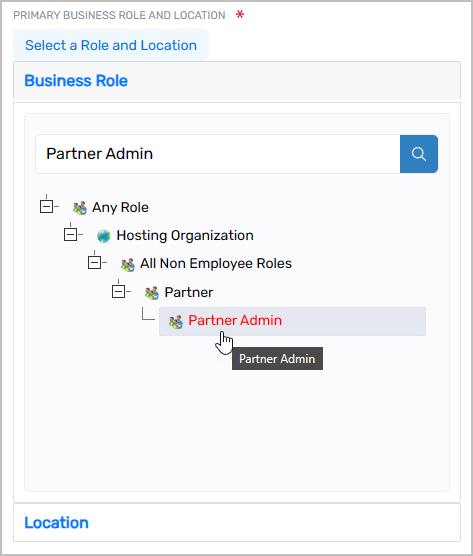Expand the Location section
Viewport: 473px width, 556px height.
[237, 522]
